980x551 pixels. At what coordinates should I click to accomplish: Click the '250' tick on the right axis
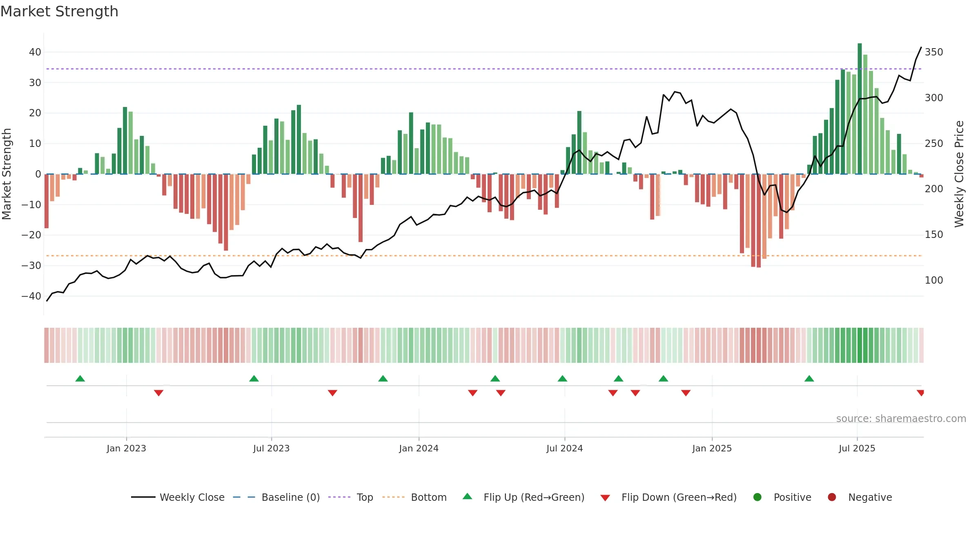(934, 144)
